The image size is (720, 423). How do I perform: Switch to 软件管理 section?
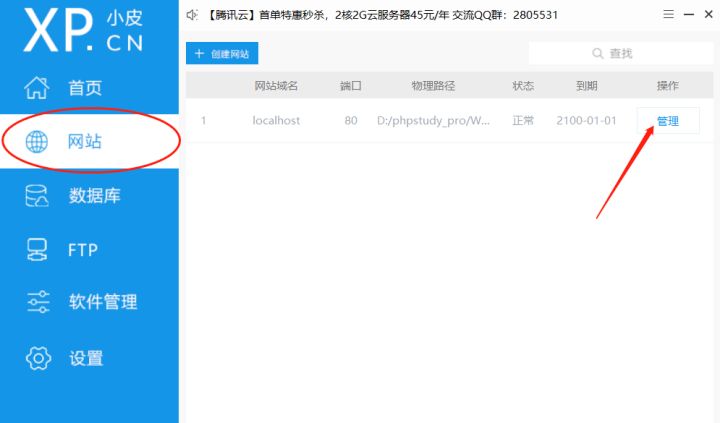89,302
